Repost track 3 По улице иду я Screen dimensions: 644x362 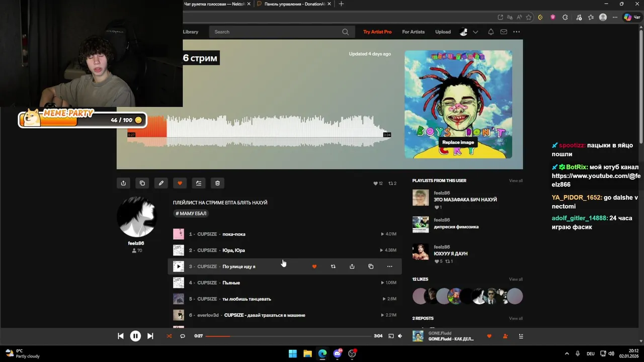pyautogui.click(x=333, y=266)
